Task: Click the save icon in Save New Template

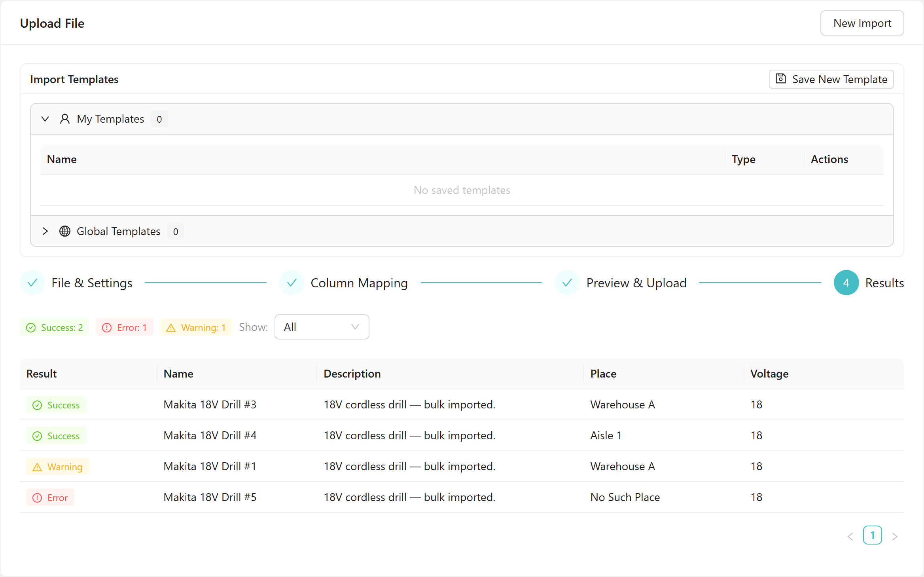Action: coord(780,79)
